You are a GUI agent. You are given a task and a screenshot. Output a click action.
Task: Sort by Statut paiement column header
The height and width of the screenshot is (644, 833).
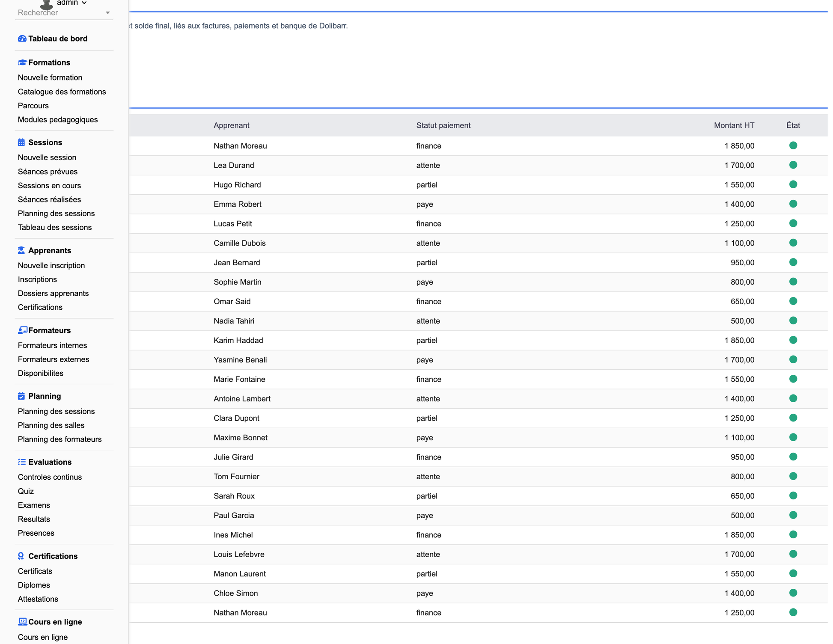point(443,125)
